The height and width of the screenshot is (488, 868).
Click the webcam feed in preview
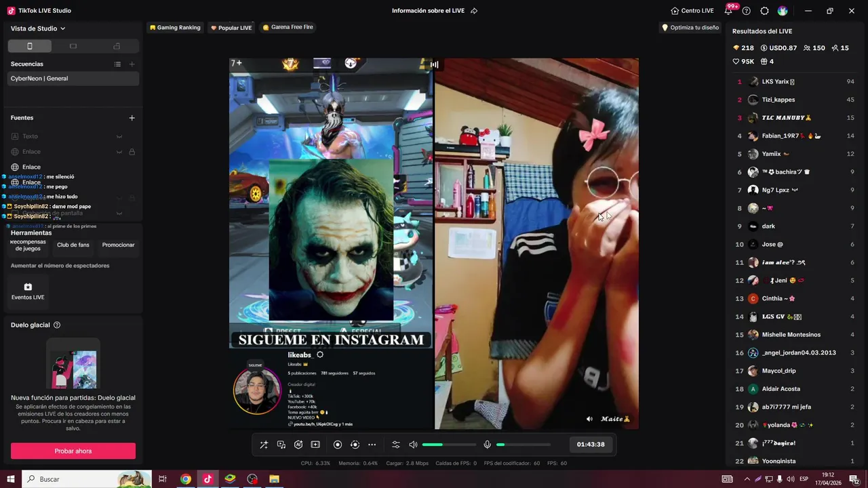click(x=536, y=243)
